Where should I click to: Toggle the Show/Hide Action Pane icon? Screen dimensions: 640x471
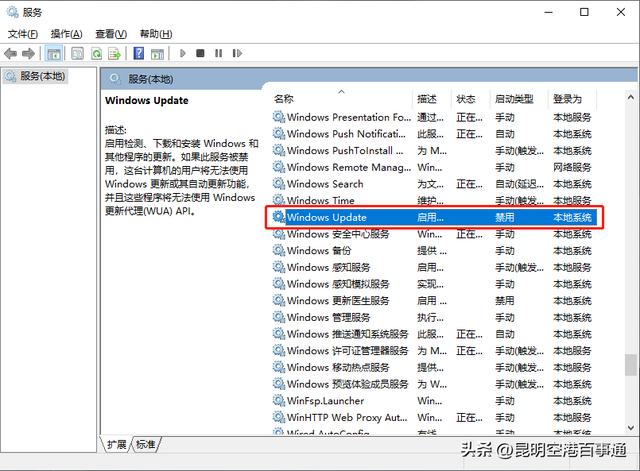pos(157,53)
